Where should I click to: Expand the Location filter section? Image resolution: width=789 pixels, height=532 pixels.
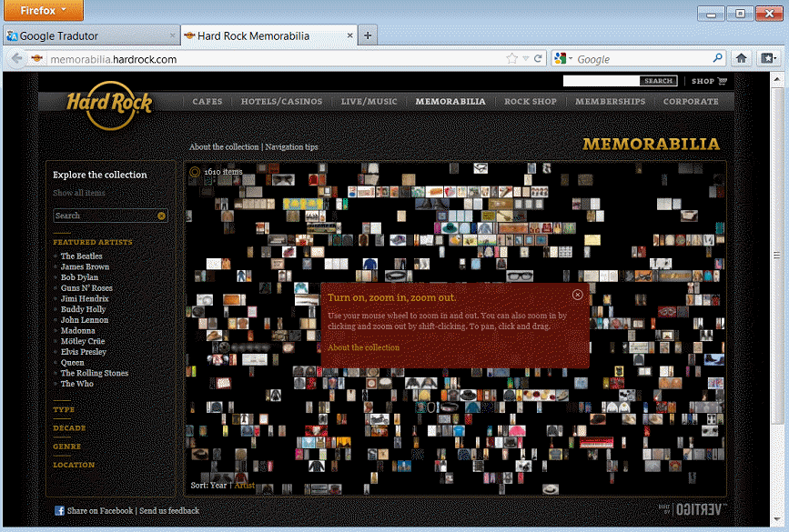(74, 465)
